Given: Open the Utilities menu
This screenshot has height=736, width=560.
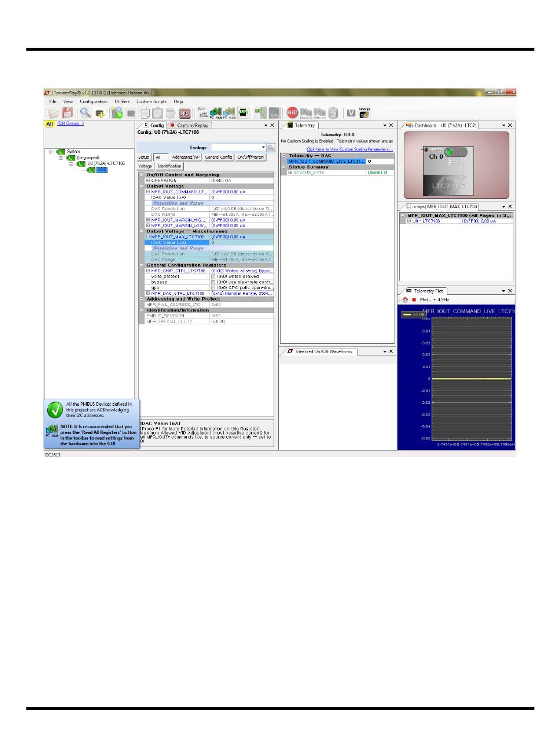Looking at the screenshot, I should 122,101.
